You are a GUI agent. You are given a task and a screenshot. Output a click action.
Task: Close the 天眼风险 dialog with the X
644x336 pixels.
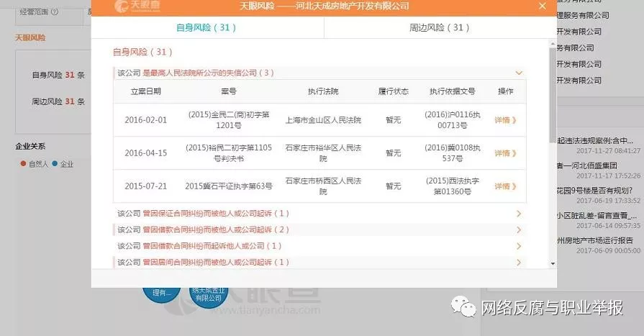coord(542,6)
